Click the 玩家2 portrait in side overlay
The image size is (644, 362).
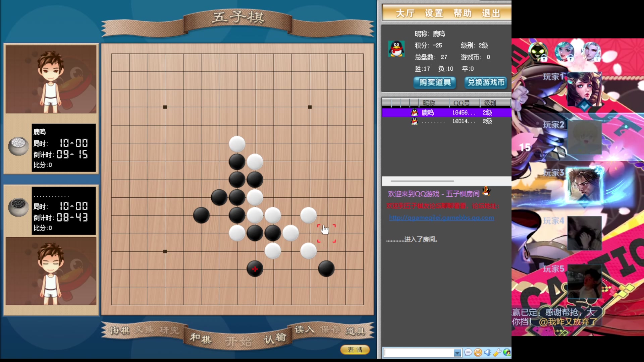(x=584, y=138)
